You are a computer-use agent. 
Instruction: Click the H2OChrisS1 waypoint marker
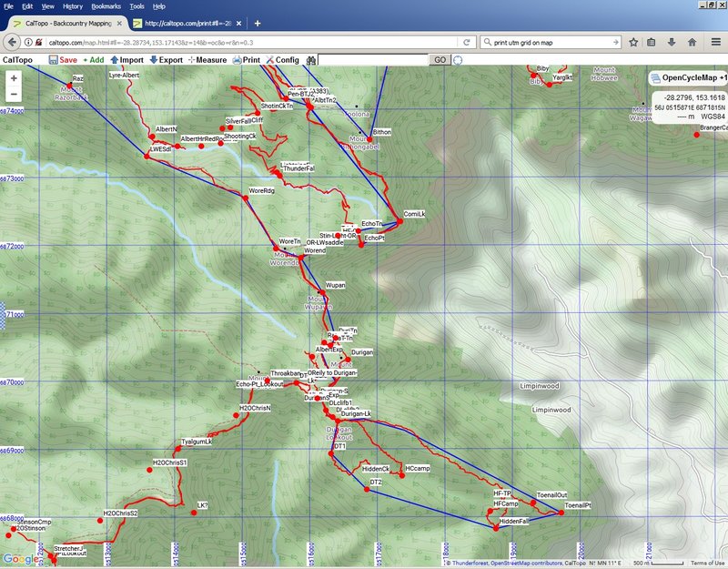pos(149,470)
